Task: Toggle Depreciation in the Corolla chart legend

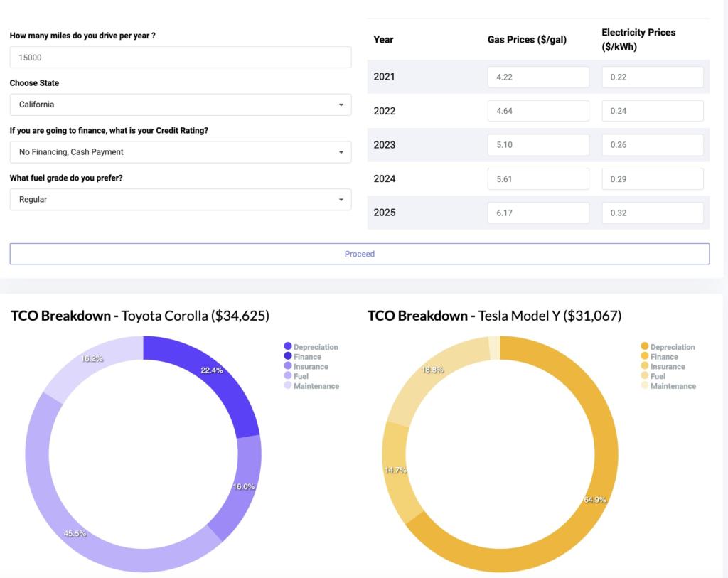Action: 311,347
